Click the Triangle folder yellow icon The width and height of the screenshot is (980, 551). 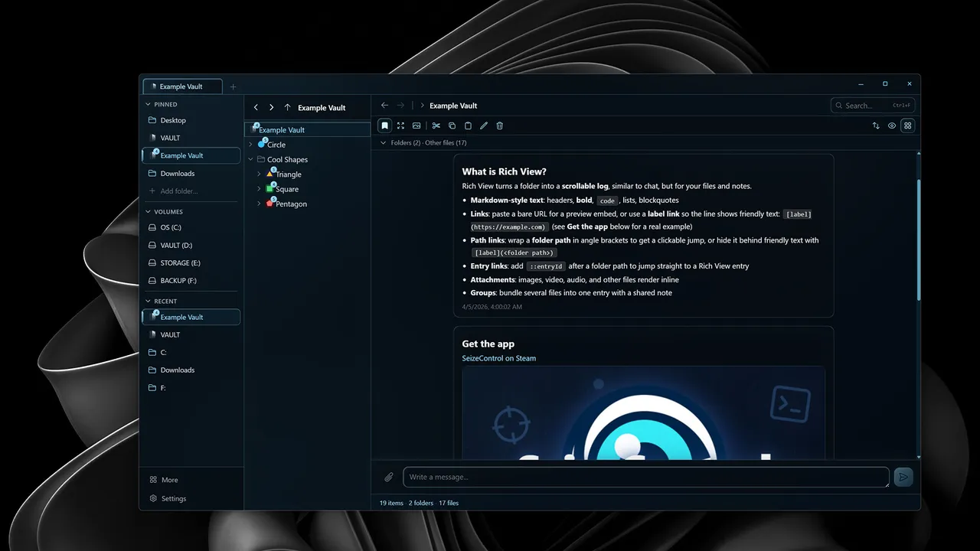(x=270, y=173)
